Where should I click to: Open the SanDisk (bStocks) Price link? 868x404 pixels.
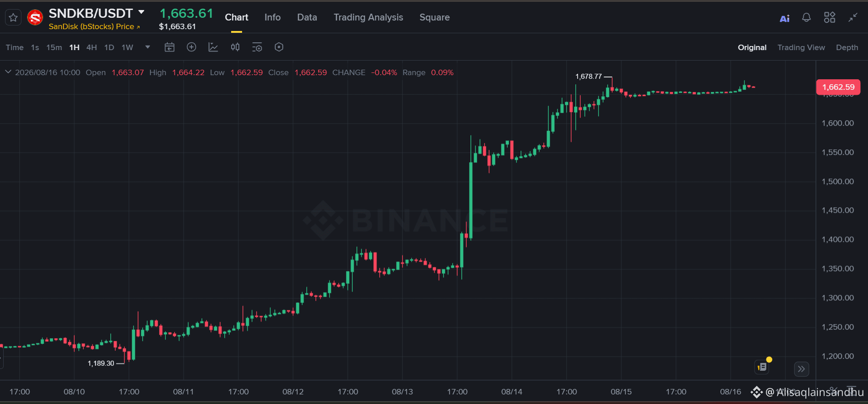coord(94,26)
